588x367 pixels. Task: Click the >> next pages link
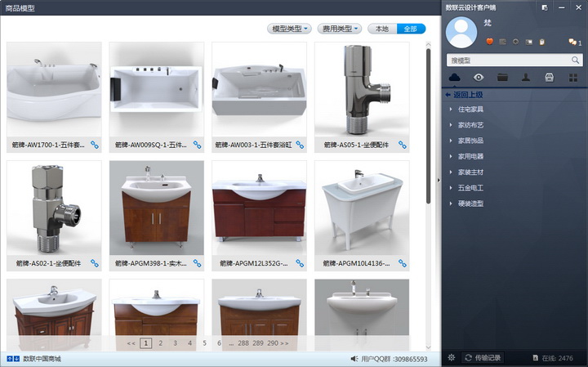coord(285,343)
